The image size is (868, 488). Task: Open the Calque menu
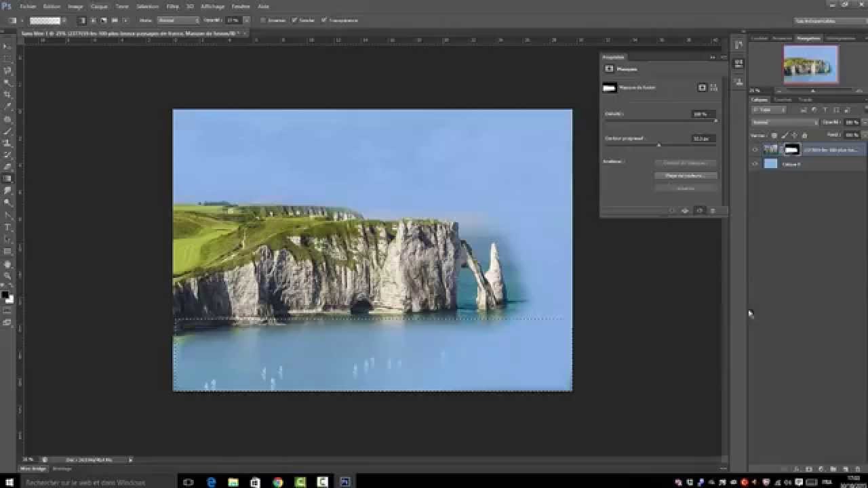tap(99, 6)
